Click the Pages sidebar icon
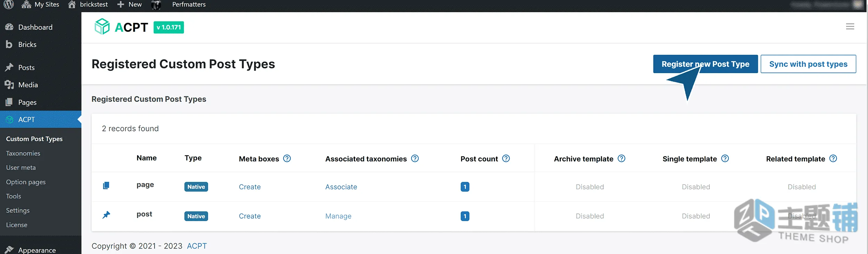Viewport: 868px width, 254px height. (x=9, y=102)
